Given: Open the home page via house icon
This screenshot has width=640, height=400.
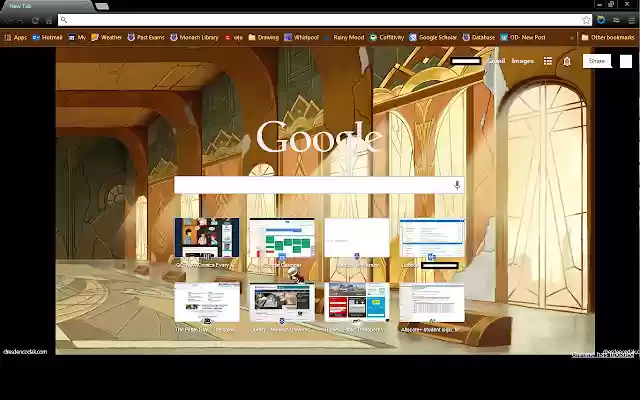Looking at the screenshot, I should point(49,20).
